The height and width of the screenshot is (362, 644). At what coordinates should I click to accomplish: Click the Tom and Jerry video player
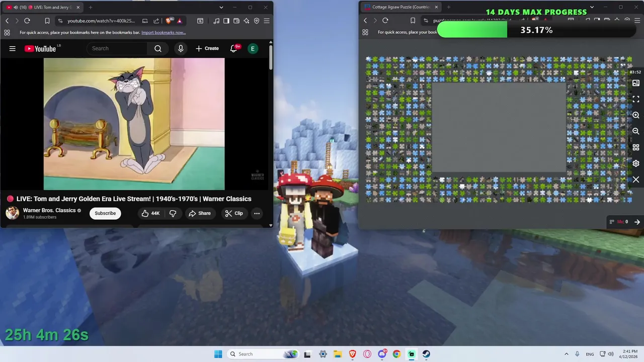[x=134, y=124]
